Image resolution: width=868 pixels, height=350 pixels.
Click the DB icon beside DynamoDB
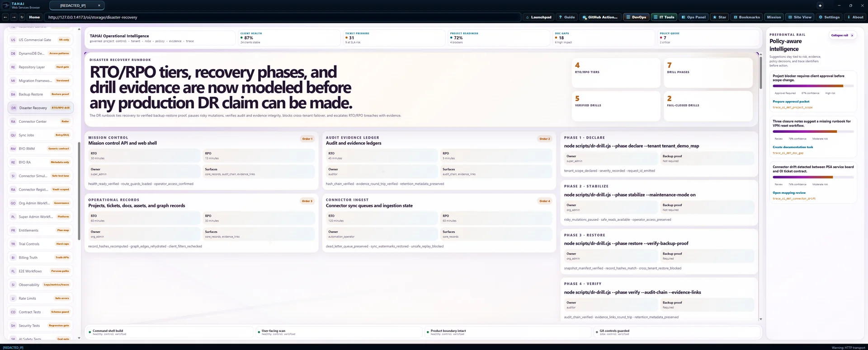pos(13,53)
